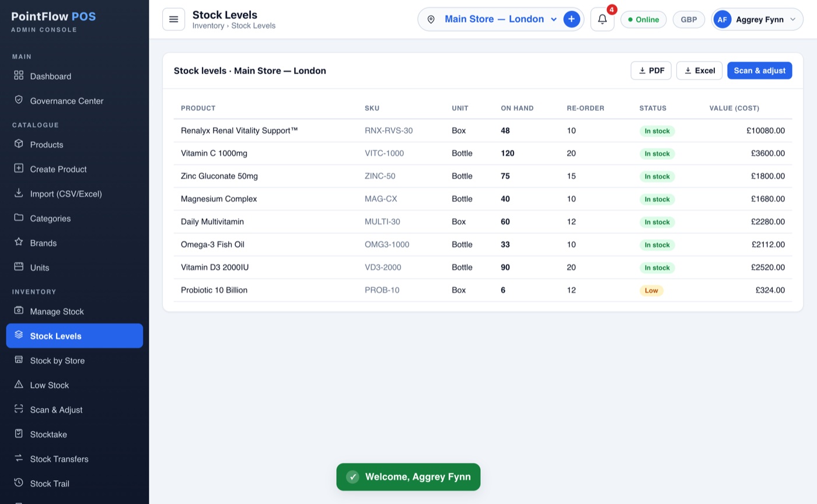Click the Omega-3 Fish Oil product name

(x=212, y=244)
